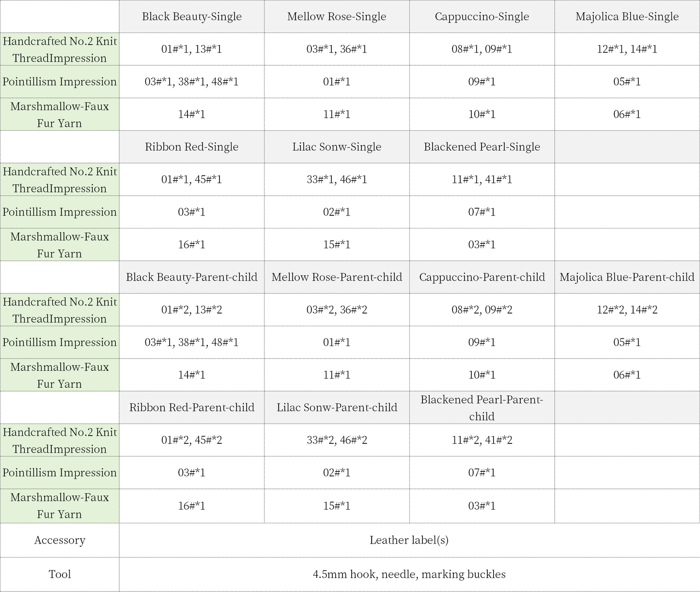
Task: Click the Black Beauty-Single header cell
Action: click(x=191, y=16)
